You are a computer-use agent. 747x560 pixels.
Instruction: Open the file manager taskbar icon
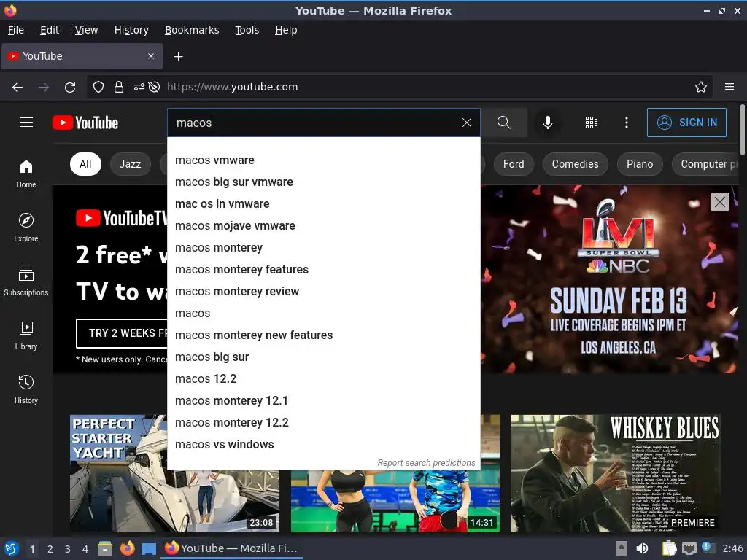tap(105, 548)
